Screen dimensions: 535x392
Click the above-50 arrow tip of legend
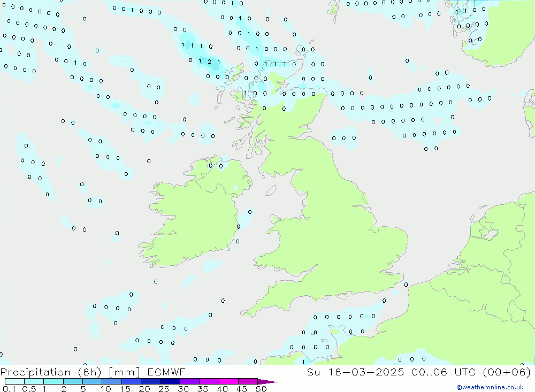[267, 382]
